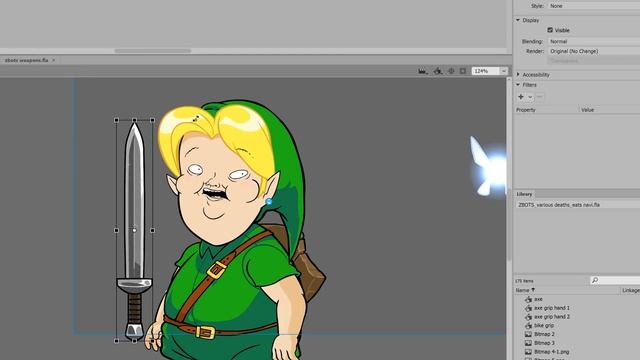Click the middle-right sword selection handle
Image resolution: width=640 pixels, height=360 pixels.
tap(152, 230)
